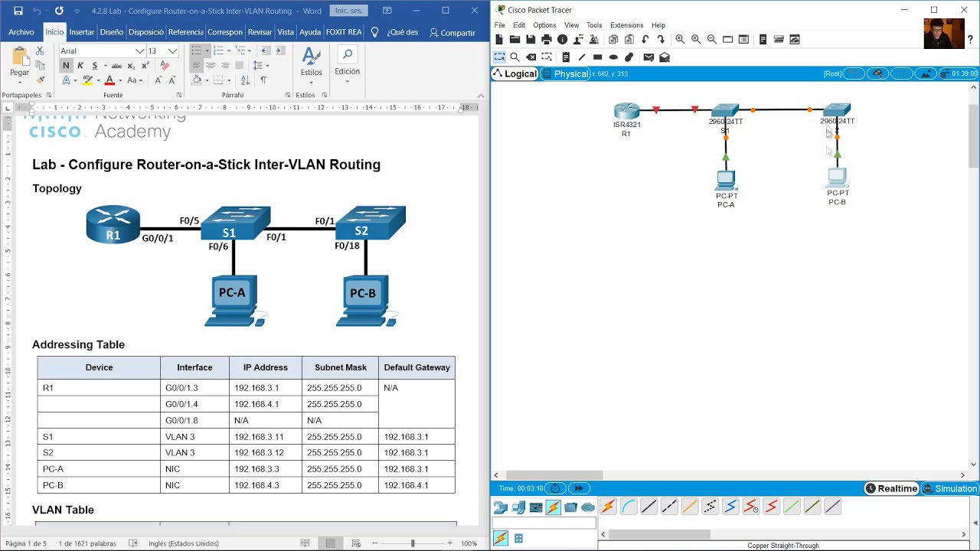The image size is (980, 551).
Task: Zoom in on the Packet Tracer workspace
Action: 680,39
